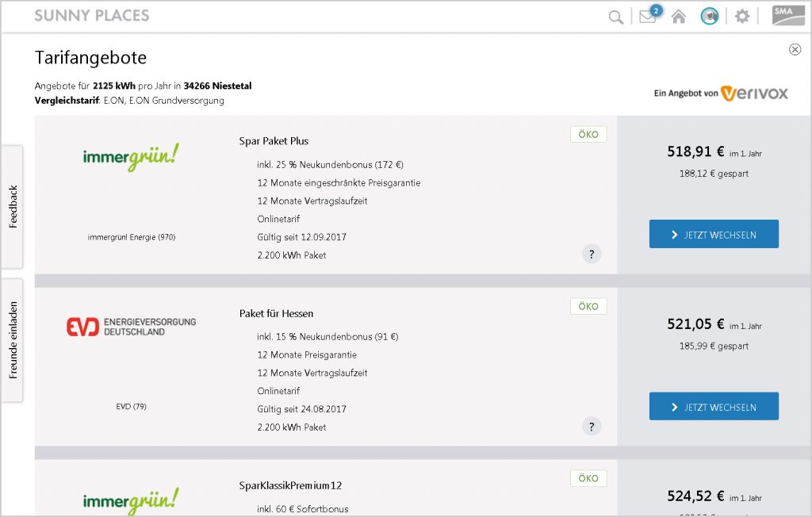Click Gültig seit 12.09.2017
Viewport: 812px width, 517px height.
pyautogui.click(x=301, y=237)
